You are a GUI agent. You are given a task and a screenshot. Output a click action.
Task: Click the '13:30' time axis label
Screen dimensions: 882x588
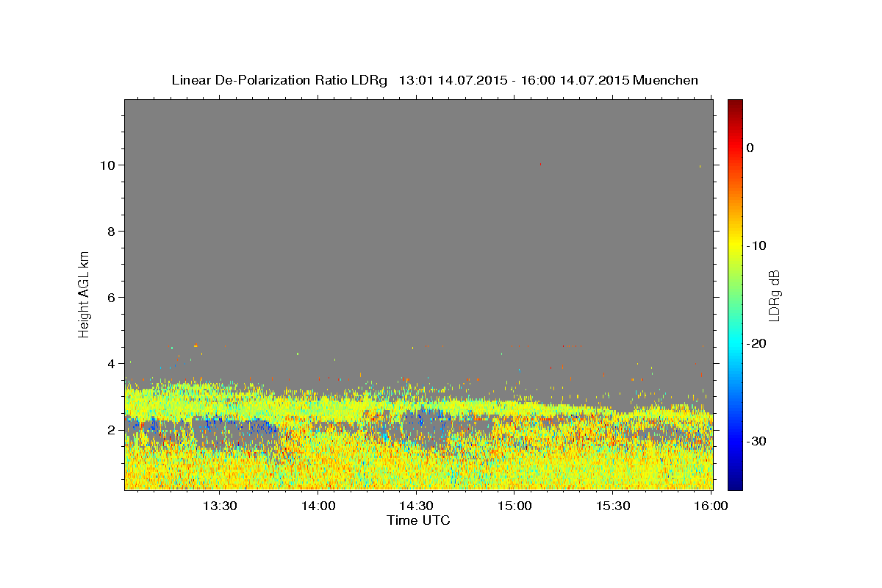[x=219, y=506]
